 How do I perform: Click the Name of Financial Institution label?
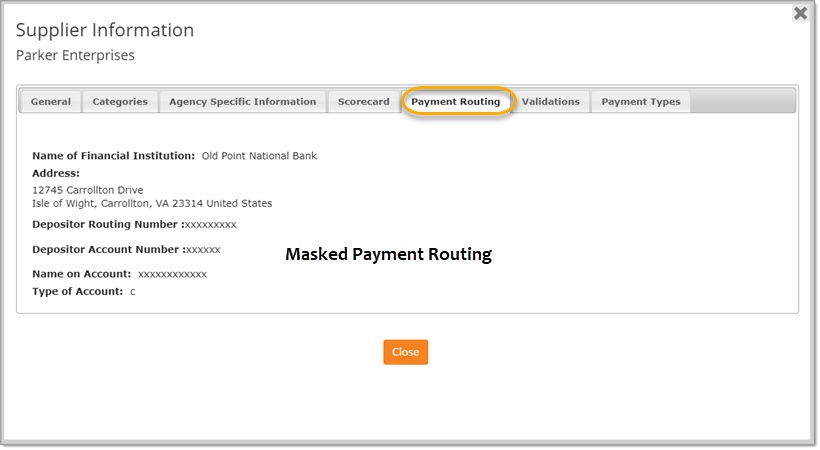(x=113, y=156)
